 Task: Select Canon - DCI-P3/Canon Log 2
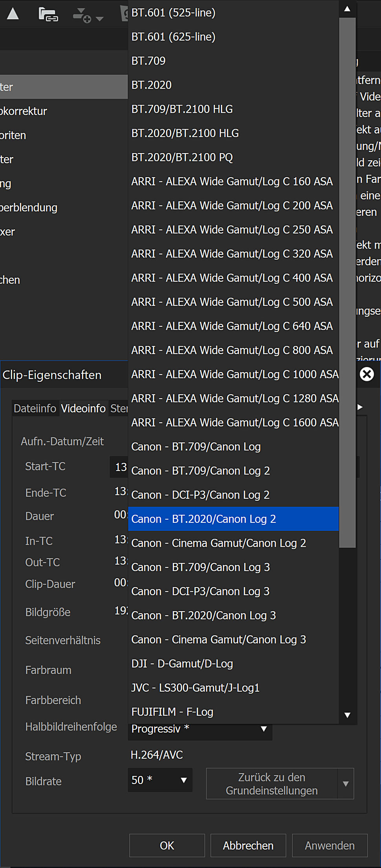coord(233,495)
